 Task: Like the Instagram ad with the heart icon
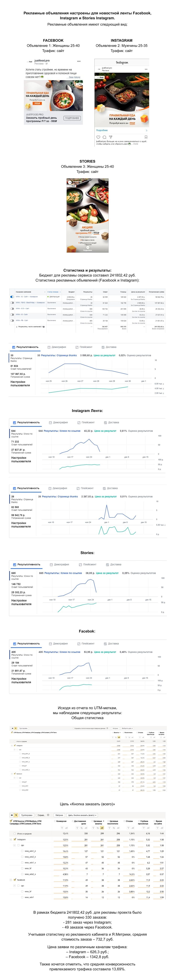tap(98, 137)
